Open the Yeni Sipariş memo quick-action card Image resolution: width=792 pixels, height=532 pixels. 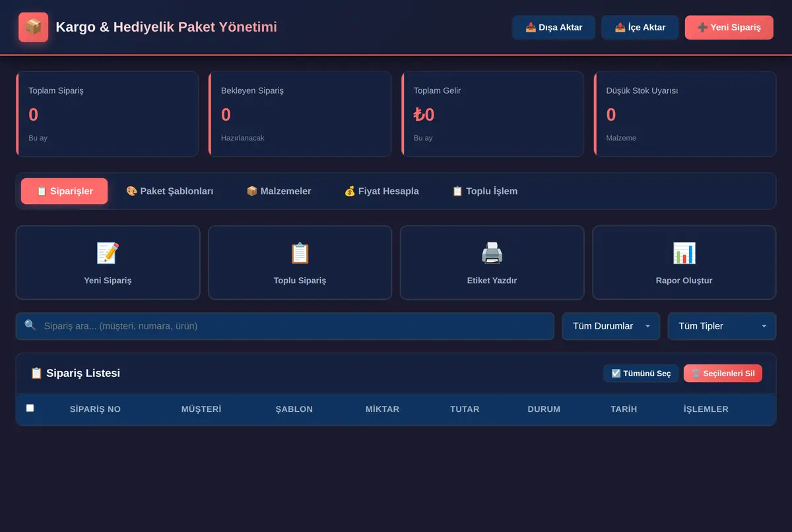[108, 263]
